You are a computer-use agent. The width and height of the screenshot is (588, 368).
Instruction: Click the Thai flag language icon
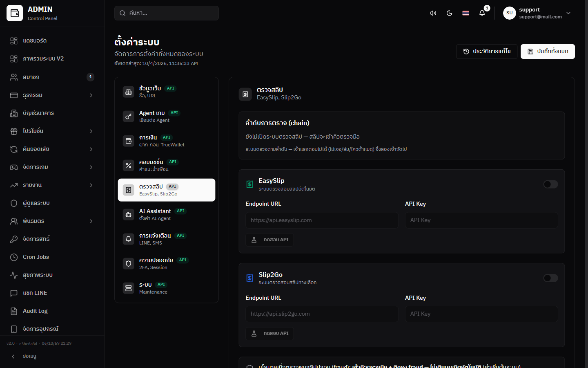[465, 13]
